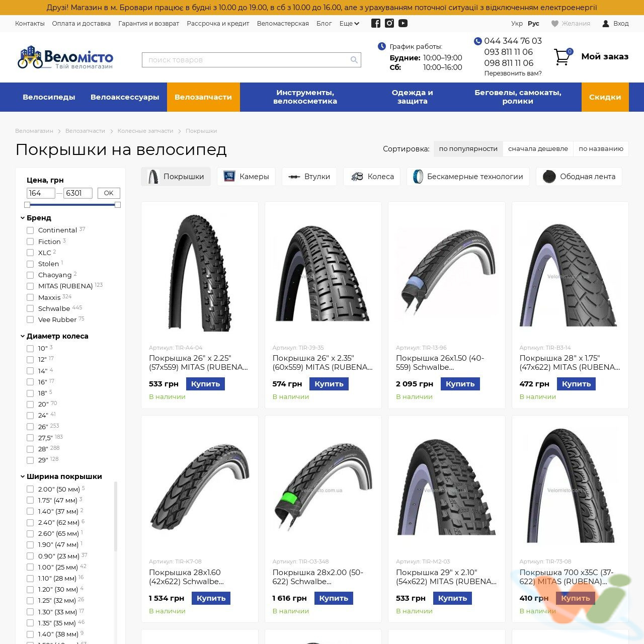
Task: Open the Facebook page icon
Action: point(375,23)
